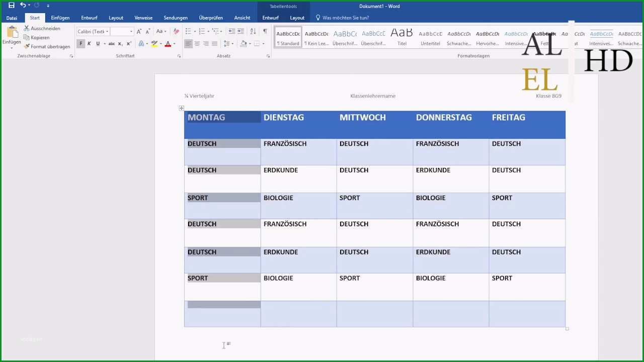Viewport: 644px width, 362px height.
Task: Apply bullet list formatting
Action: coord(188,31)
